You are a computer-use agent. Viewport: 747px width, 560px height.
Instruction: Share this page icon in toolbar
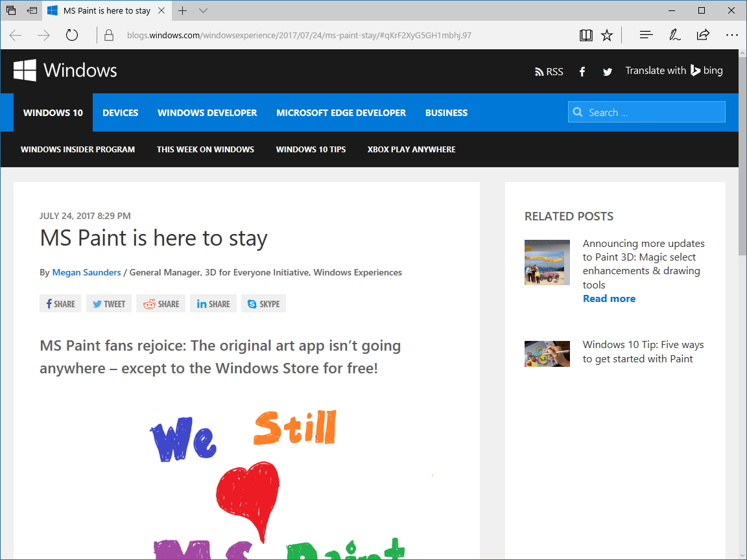pyautogui.click(x=703, y=35)
